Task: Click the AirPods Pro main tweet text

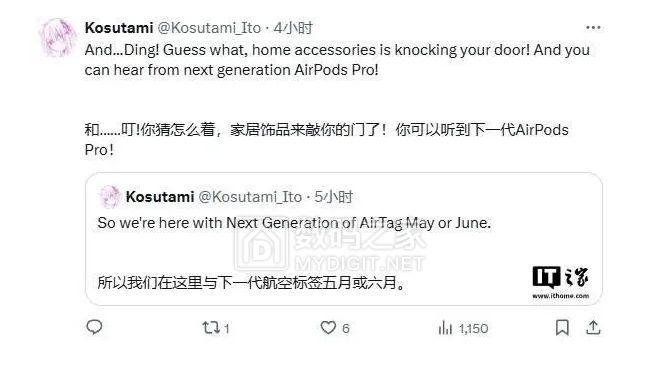Action: [337, 60]
